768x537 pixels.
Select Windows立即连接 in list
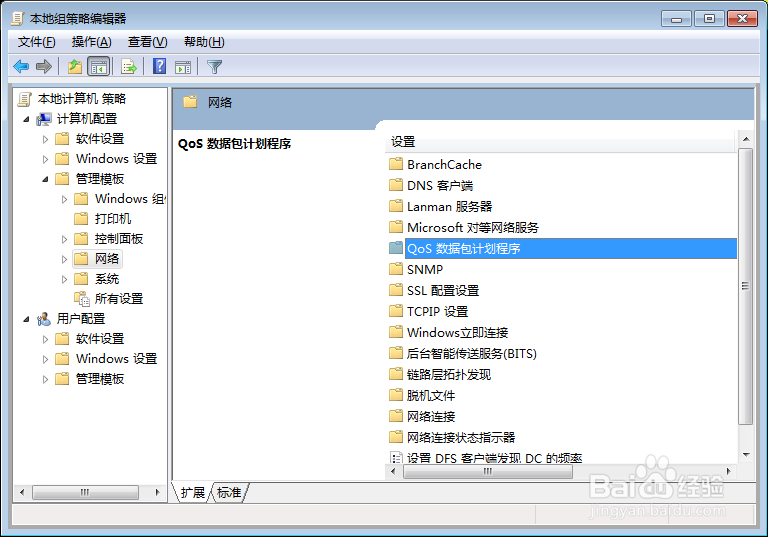click(457, 332)
